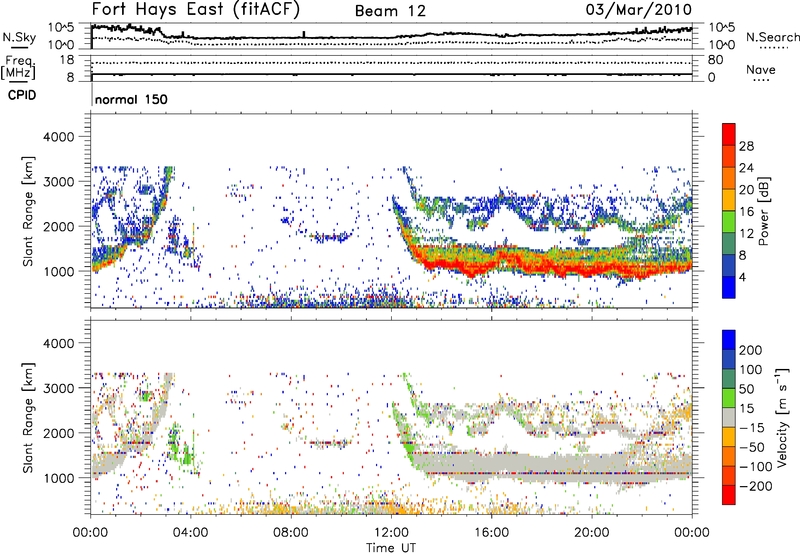Click the 'Beam 12' label

pos(390,11)
